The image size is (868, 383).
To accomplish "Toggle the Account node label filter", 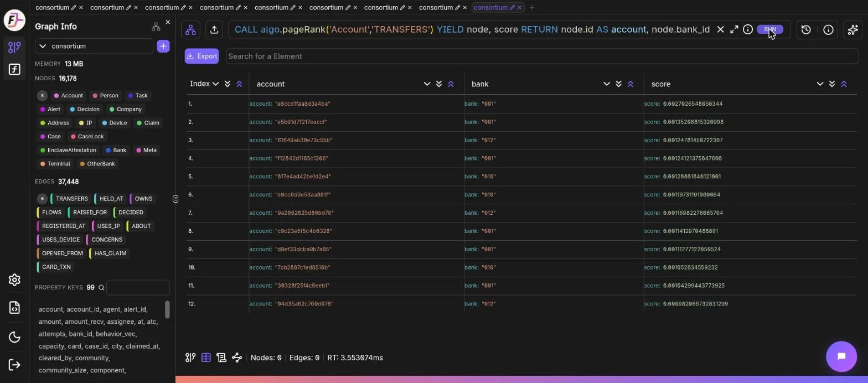I will click(x=68, y=96).
